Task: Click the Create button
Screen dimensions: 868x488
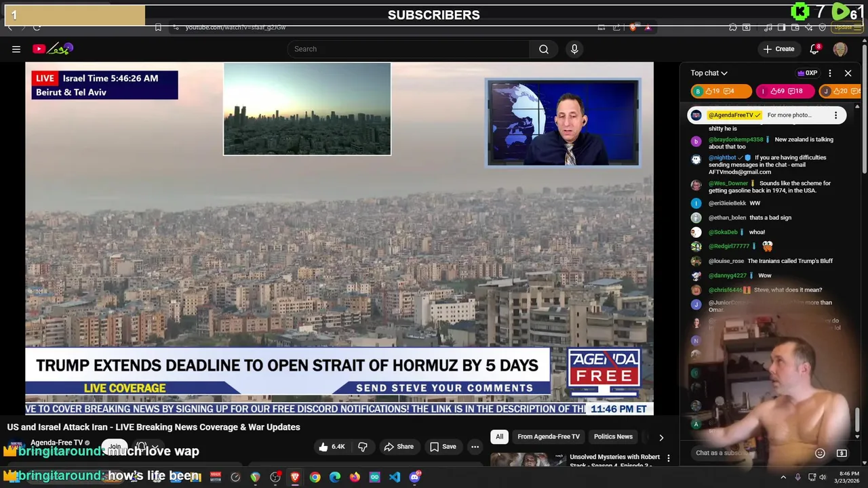Action: [778, 49]
